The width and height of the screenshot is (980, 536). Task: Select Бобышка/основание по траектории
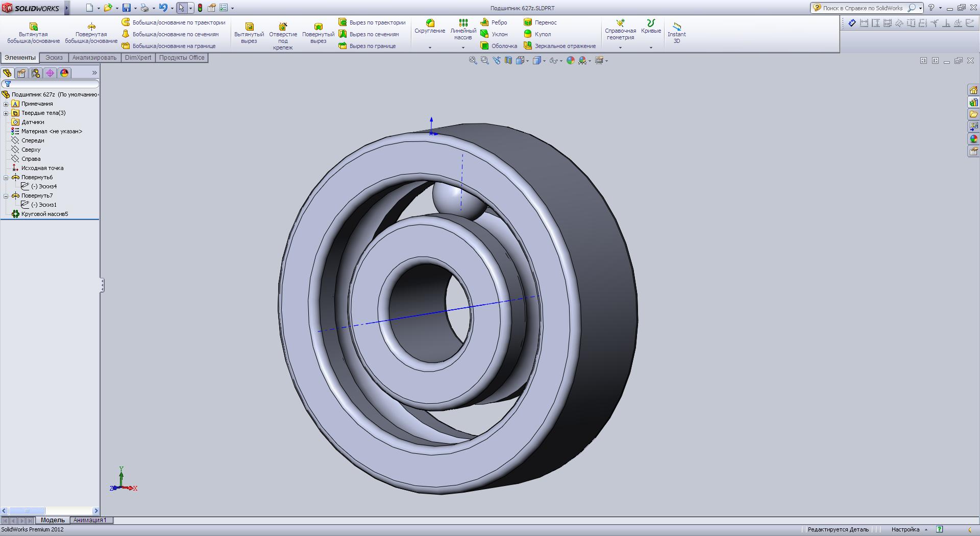coord(174,22)
